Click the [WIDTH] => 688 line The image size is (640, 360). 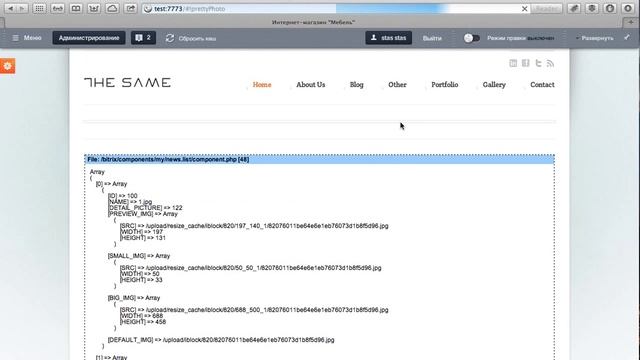(x=141, y=316)
